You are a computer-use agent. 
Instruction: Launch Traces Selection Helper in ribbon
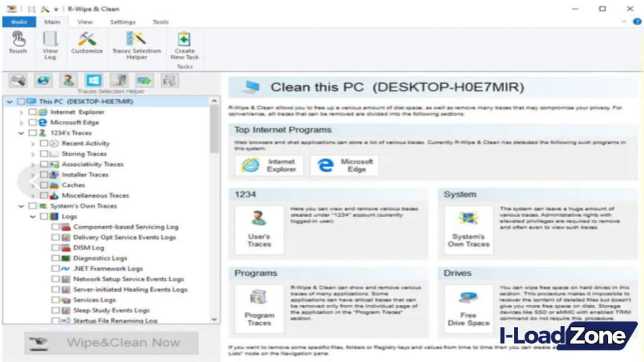[x=136, y=46]
